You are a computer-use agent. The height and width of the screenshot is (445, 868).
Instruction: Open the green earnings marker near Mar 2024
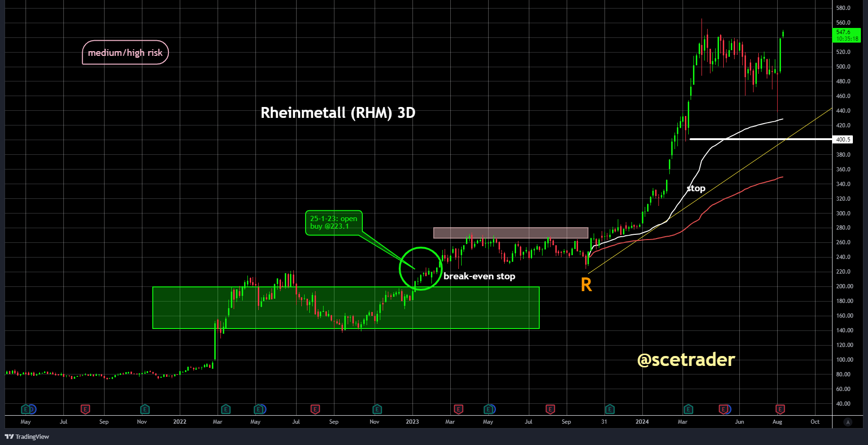(x=688, y=409)
